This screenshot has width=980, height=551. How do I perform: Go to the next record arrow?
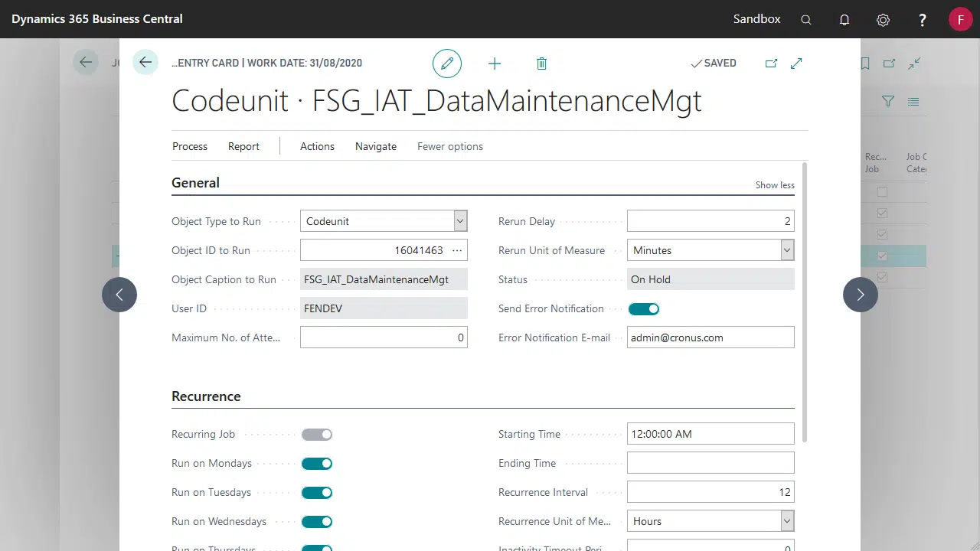tap(860, 295)
